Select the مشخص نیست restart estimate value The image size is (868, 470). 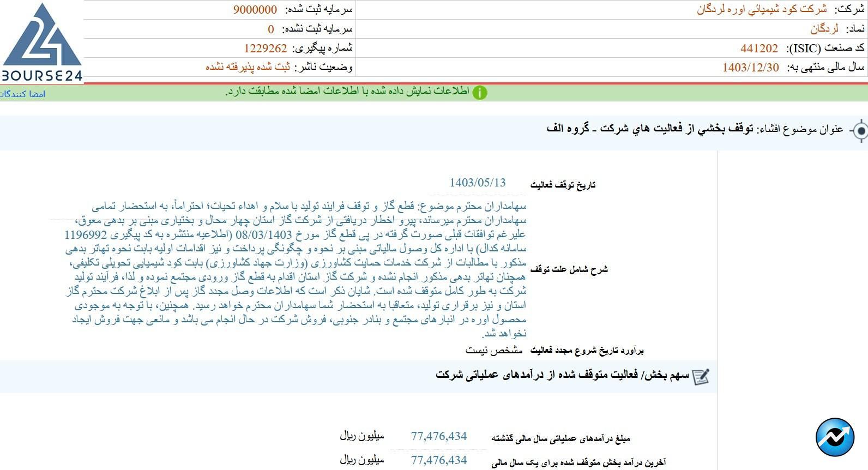[x=493, y=350]
